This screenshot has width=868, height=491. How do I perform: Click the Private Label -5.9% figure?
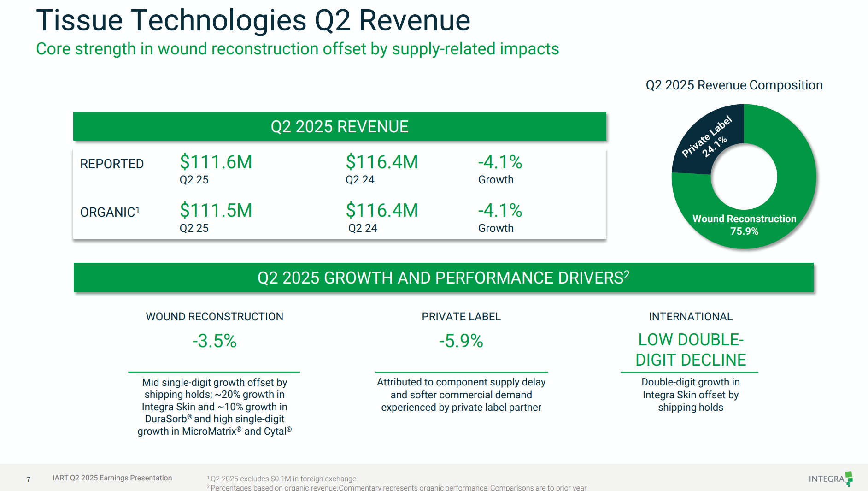tap(461, 341)
